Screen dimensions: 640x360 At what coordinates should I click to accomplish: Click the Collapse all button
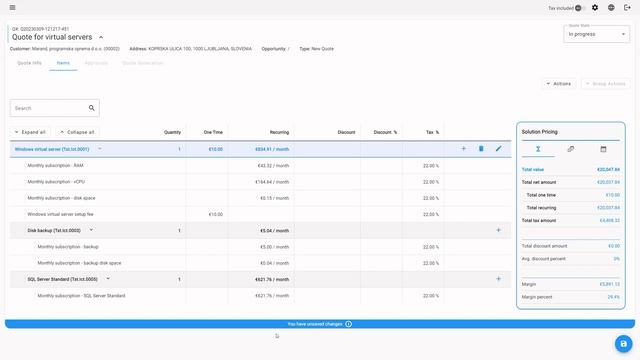pos(78,132)
